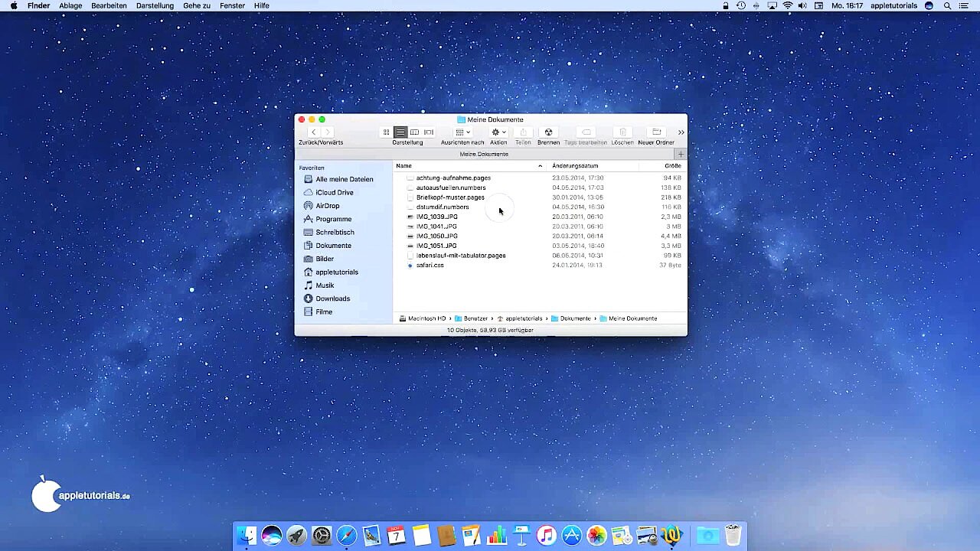This screenshot has width=980, height=551.
Task: Go back with the Zurück arrow
Action: 313,132
